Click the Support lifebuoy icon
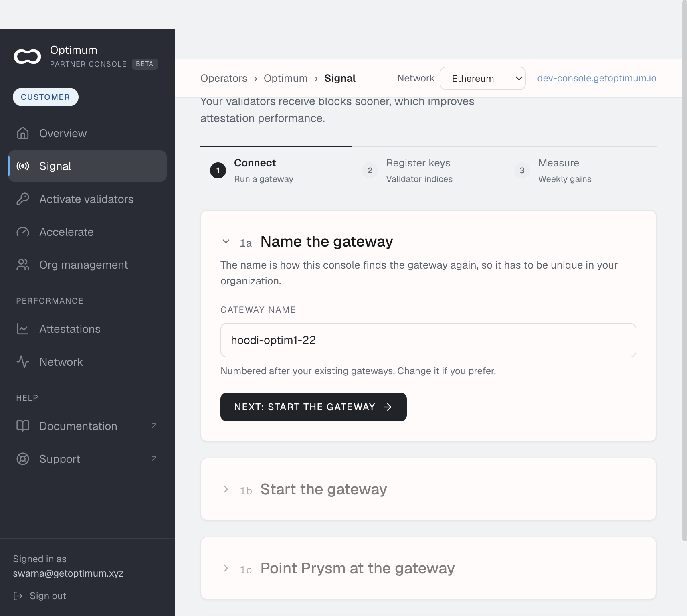The height and width of the screenshot is (616, 687). pos(23,459)
